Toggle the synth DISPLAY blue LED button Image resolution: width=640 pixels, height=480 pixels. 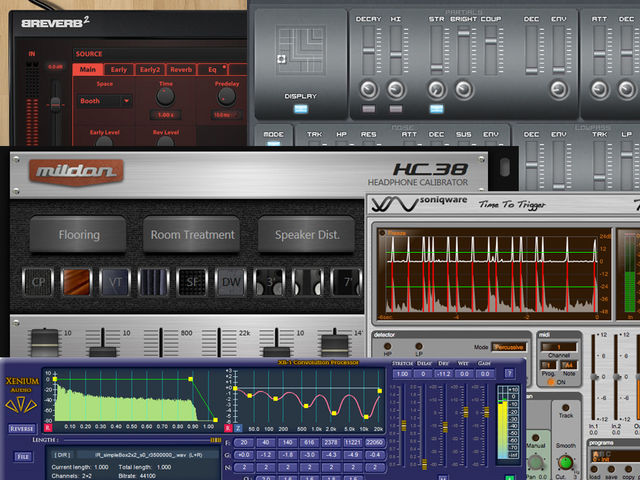pos(301,109)
